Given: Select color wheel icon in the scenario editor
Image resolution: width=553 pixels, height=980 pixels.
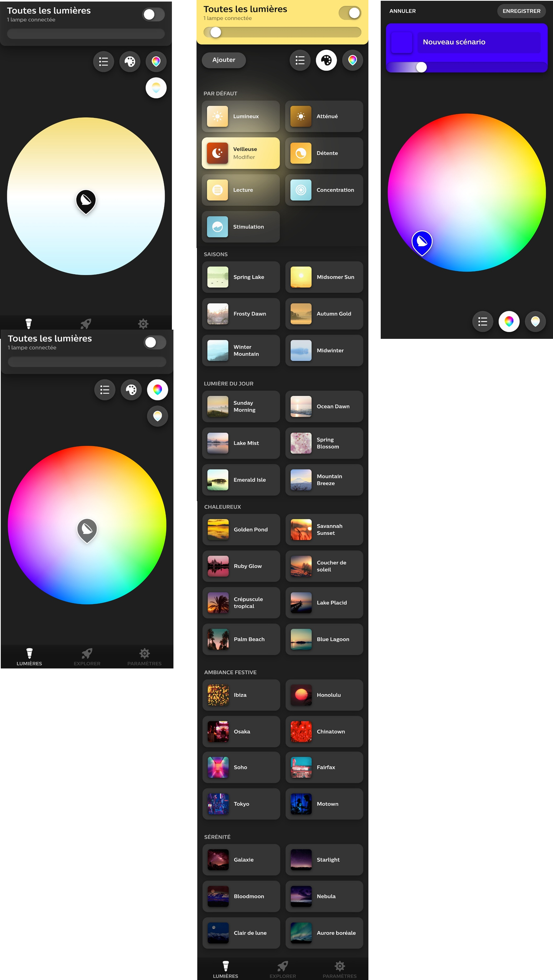Looking at the screenshot, I should tap(509, 322).
